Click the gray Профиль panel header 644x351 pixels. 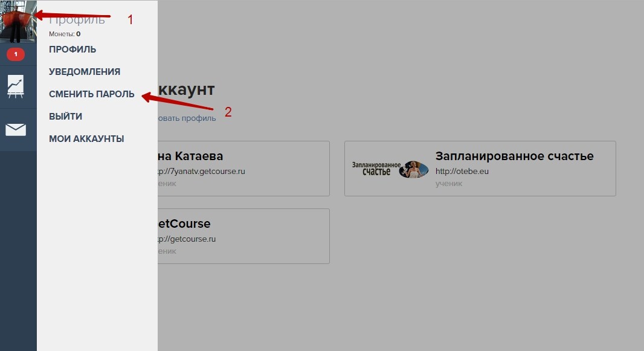(77, 21)
